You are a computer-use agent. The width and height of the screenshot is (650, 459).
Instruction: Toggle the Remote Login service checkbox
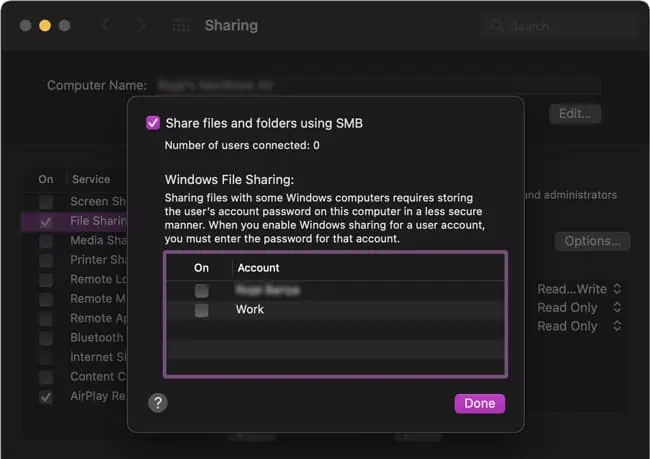(46, 280)
